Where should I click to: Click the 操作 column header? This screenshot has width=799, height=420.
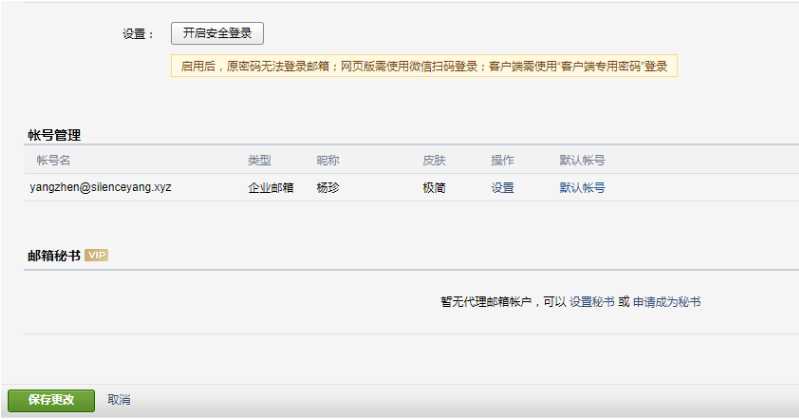[502, 160]
